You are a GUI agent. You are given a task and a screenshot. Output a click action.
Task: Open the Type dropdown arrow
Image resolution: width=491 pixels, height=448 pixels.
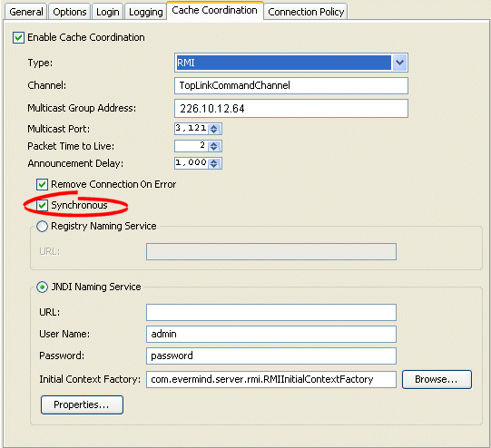pyautogui.click(x=399, y=63)
